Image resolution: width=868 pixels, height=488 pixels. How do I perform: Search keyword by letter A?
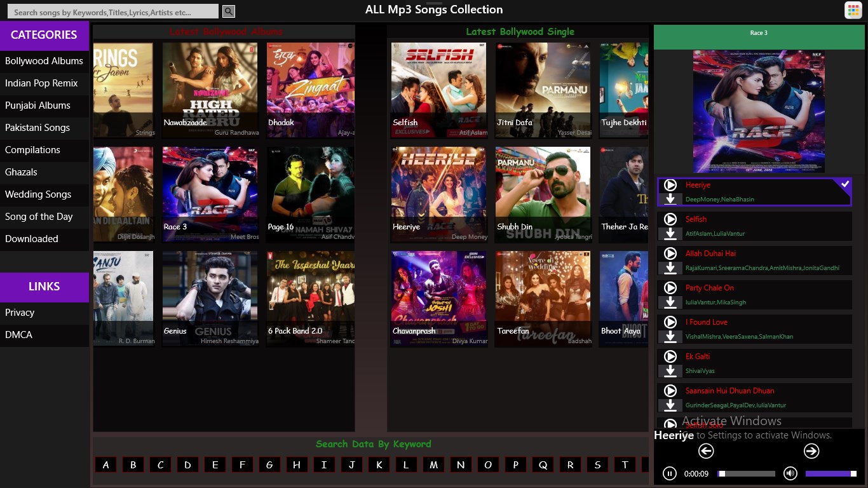[x=105, y=464]
